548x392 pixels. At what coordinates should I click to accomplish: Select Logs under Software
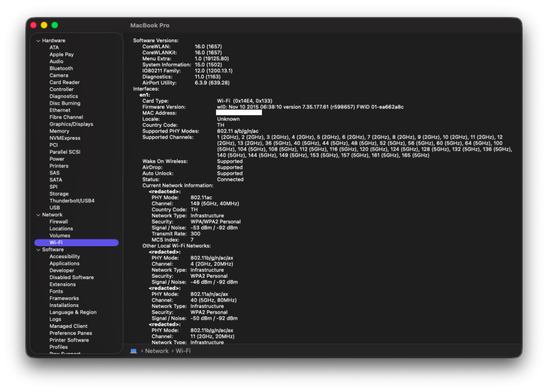coord(55,319)
